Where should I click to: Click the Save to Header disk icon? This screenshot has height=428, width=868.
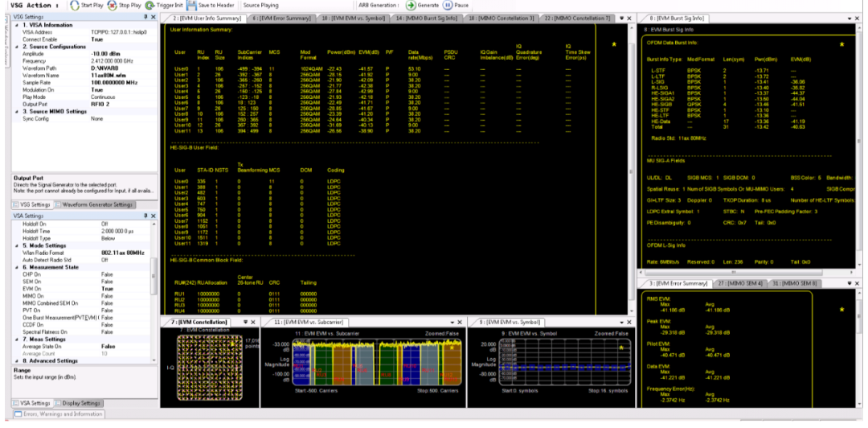click(191, 5)
